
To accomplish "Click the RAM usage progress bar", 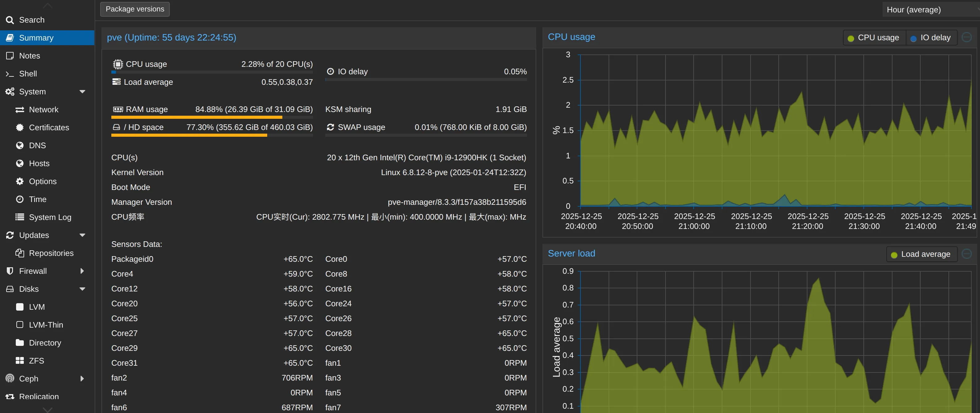I will point(212,117).
